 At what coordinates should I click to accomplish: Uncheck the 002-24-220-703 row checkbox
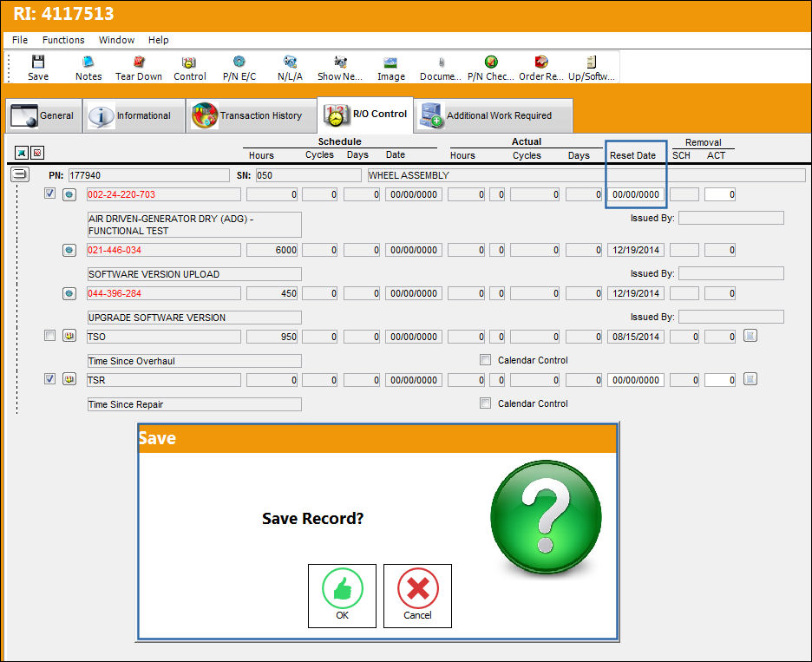49,193
